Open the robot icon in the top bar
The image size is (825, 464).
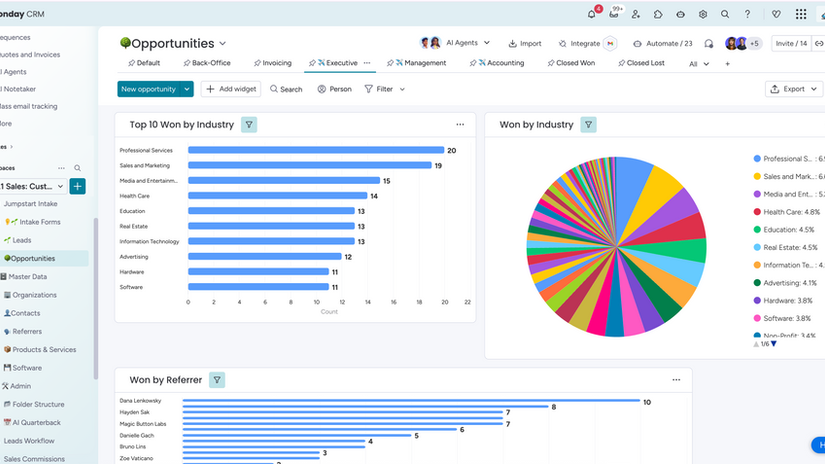click(680, 14)
